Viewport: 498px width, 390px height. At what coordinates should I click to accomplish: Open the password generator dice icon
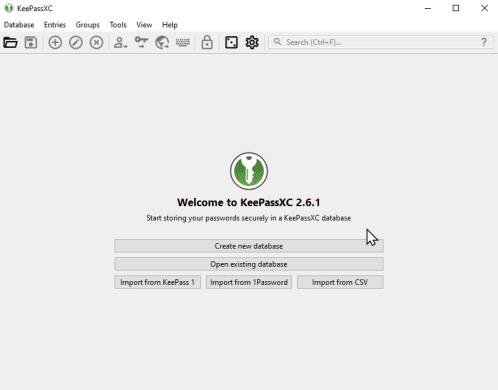tap(231, 43)
